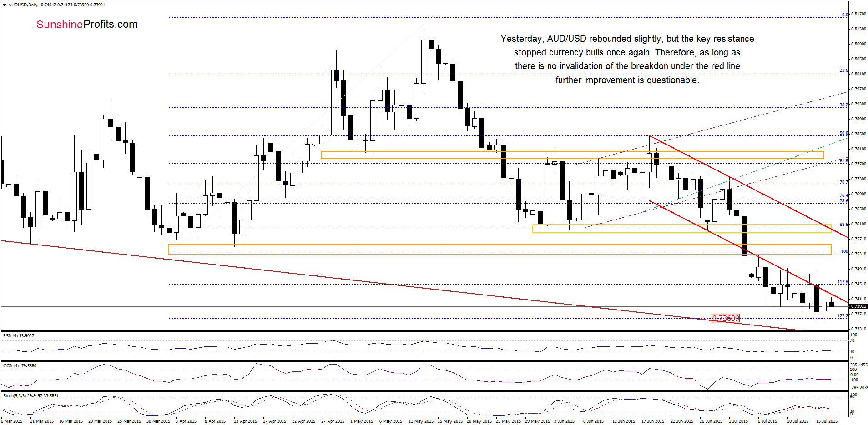Click the current price tag 0.73921
The width and height of the screenshot is (868, 425).
pos(859,306)
